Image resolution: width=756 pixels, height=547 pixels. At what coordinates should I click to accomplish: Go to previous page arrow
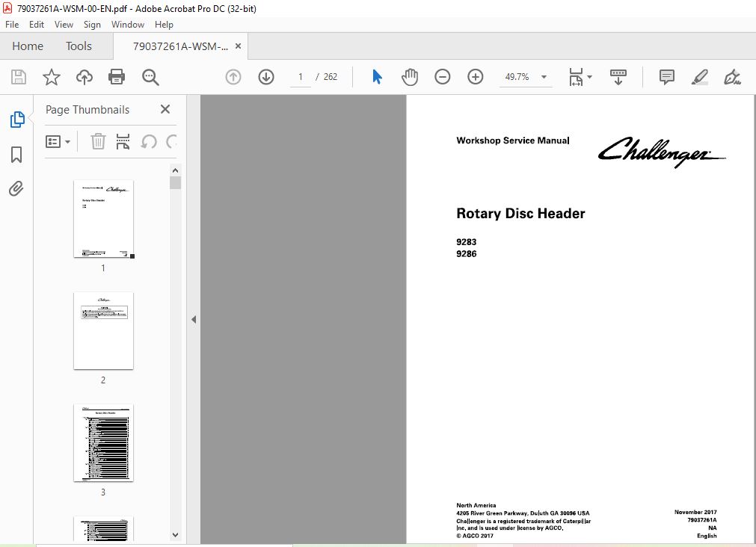233,77
